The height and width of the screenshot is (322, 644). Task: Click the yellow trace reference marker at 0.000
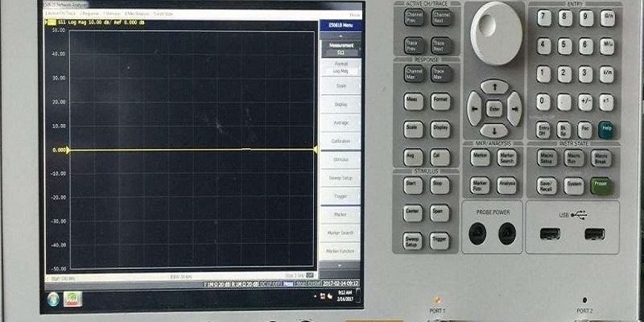click(68, 151)
